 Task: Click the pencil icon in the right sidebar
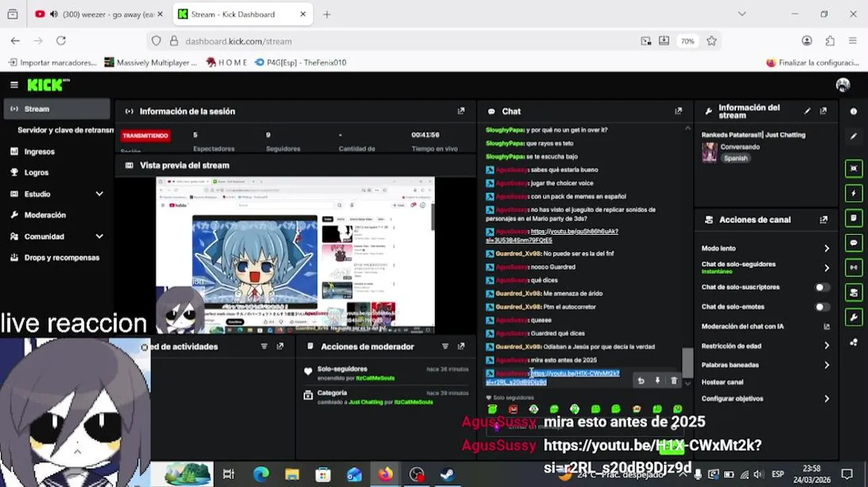[x=853, y=136]
